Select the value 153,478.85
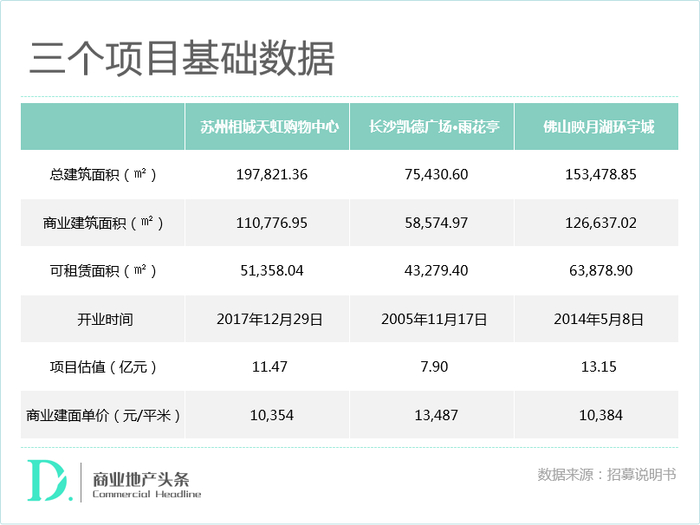The image size is (700, 525). tap(600, 174)
